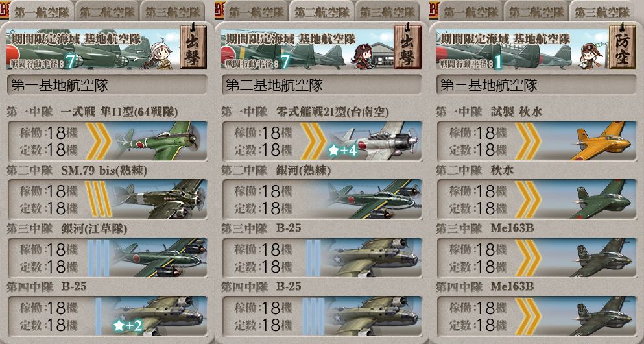Viewport: 644px width, 344px height.
Task: Pick the 銀河(熟練) squadron slot
Action: pos(322,199)
